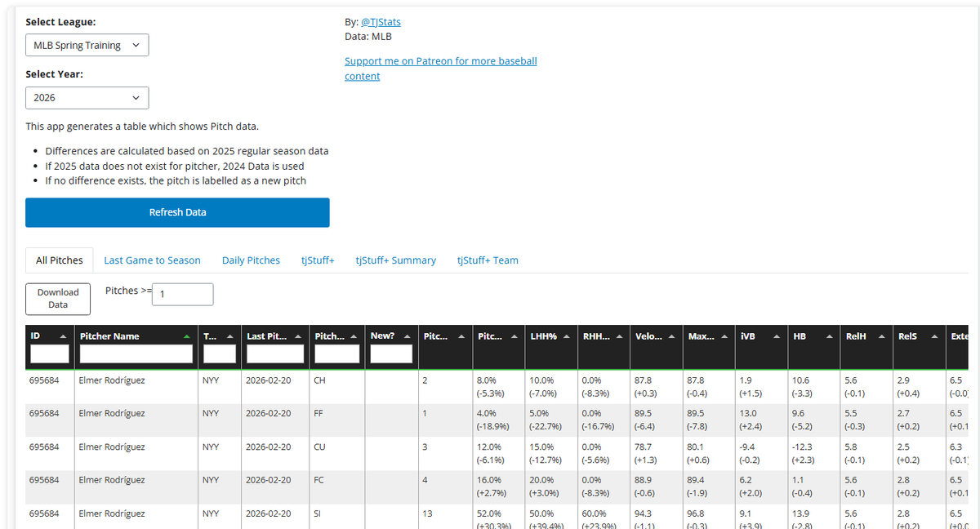This screenshot has width=980, height=529.
Task: Open the tjStuff+ Summary tab
Action: (x=396, y=260)
